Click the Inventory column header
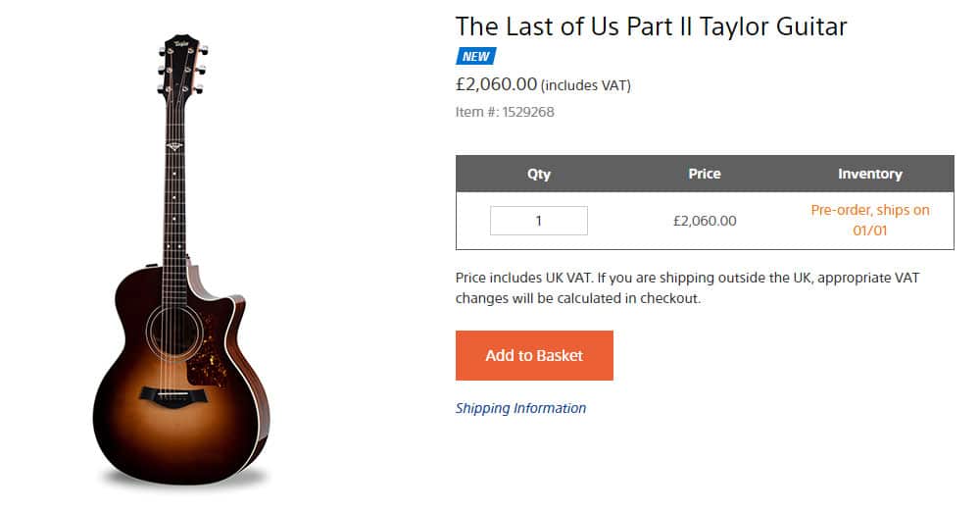The width and height of the screenshot is (980, 512). [x=869, y=174]
